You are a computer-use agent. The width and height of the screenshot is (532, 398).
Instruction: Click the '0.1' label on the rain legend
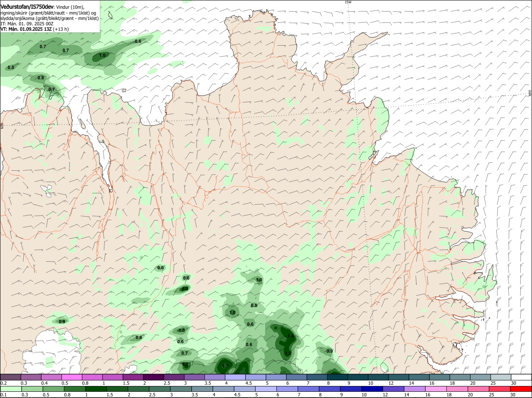[4, 395]
